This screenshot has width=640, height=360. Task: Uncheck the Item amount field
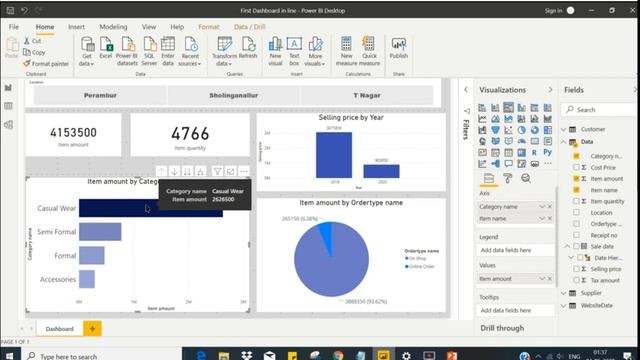[x=576, y=179]
